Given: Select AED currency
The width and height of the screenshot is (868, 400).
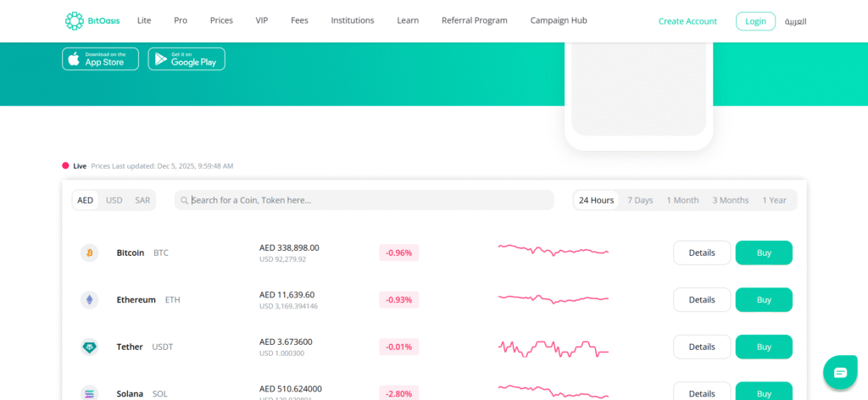Looking at the screenshot, I should pyautogui.click(x=86, y=200).
